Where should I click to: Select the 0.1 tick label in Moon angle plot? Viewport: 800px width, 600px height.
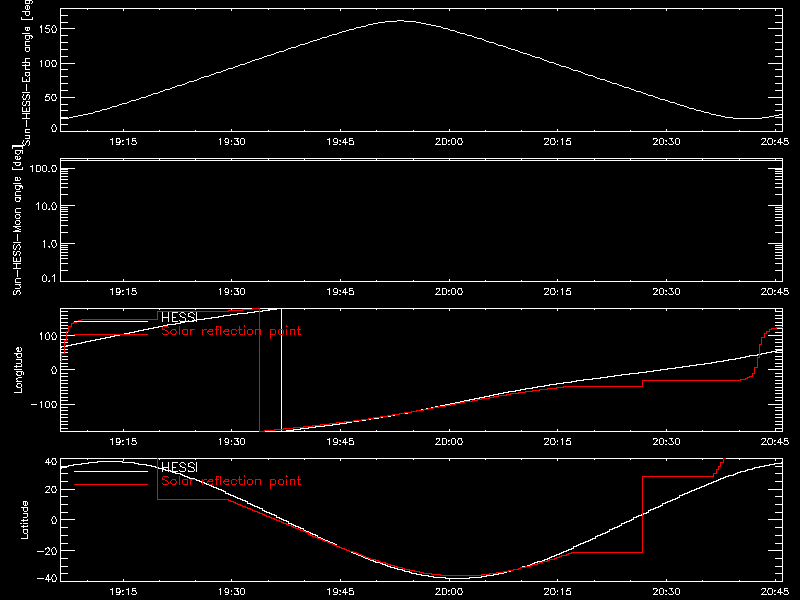point(49,278)
